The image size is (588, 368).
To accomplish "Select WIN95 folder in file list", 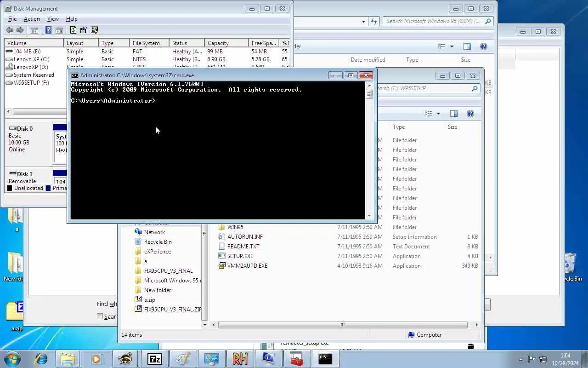I will [x=235, y=227].
